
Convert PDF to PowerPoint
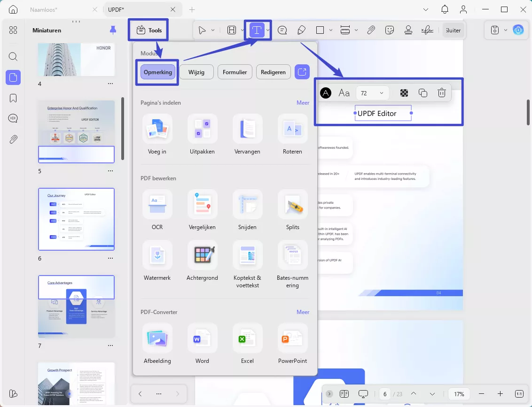coord(292,338)
